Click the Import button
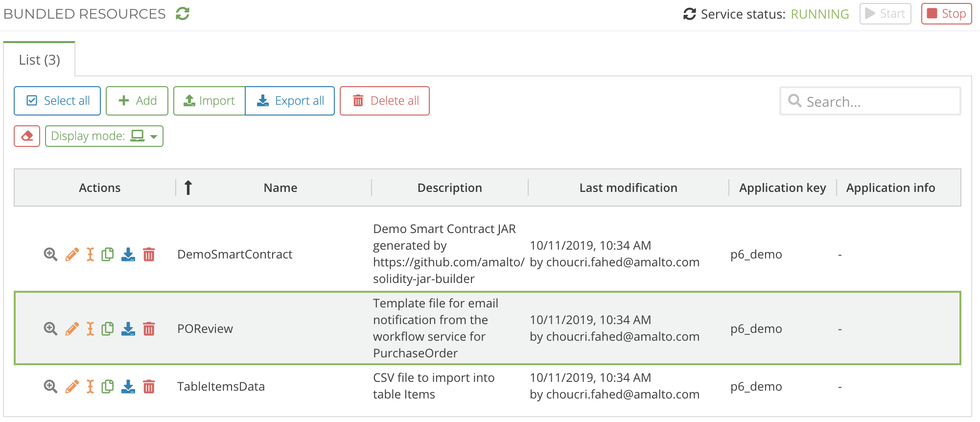Viewport: 980px width, 422px height. (x=209, y=101)
